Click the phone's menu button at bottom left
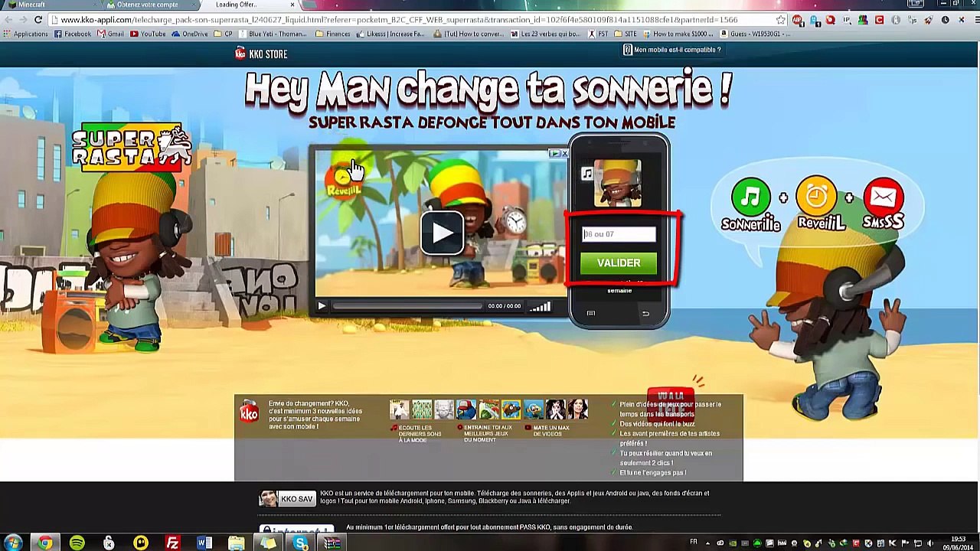This screenshot has width=980, height=551. tap(590, 313)
